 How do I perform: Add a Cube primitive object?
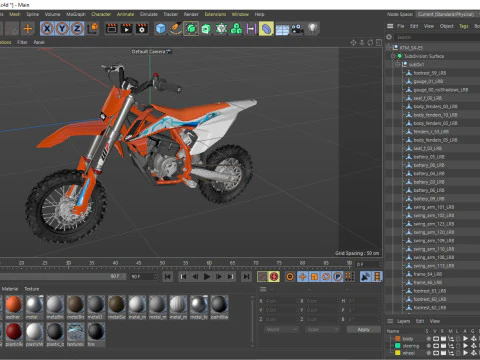(161, 29)
